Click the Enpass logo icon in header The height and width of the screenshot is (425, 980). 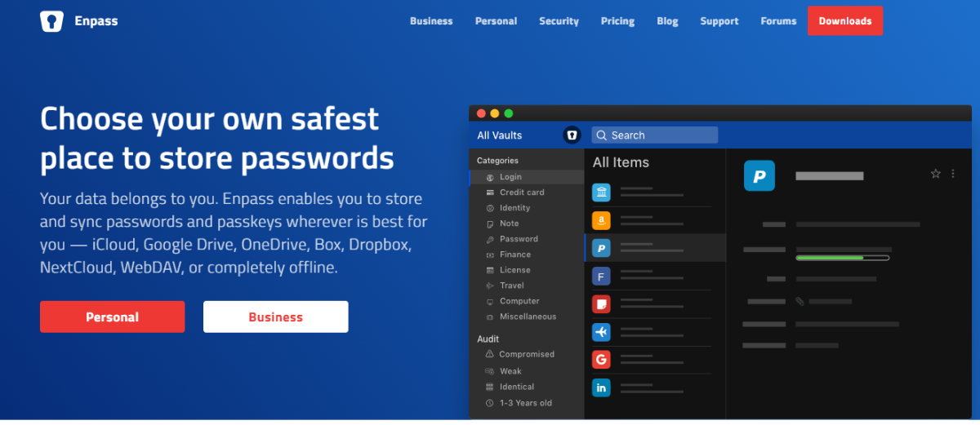(51, 21)
